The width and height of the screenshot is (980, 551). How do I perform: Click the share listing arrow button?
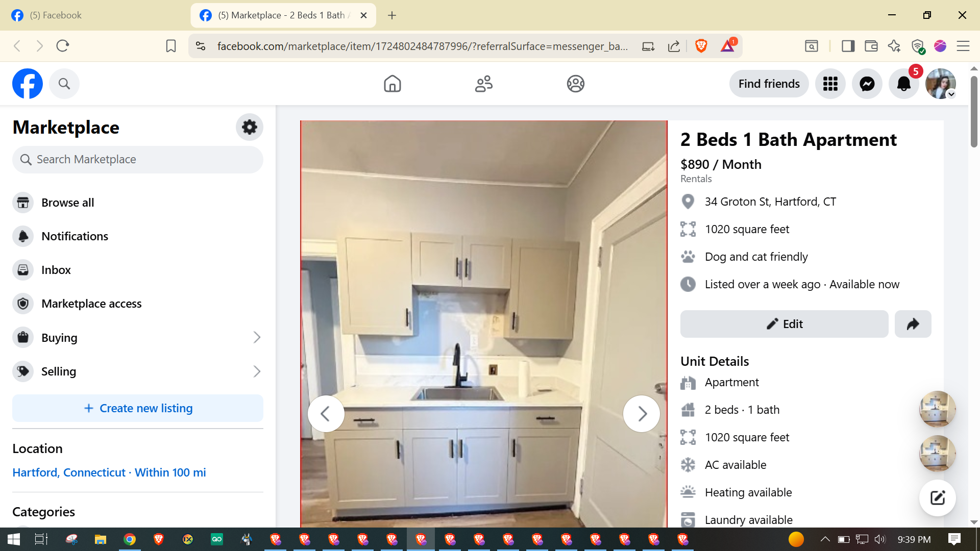point(913,324)
